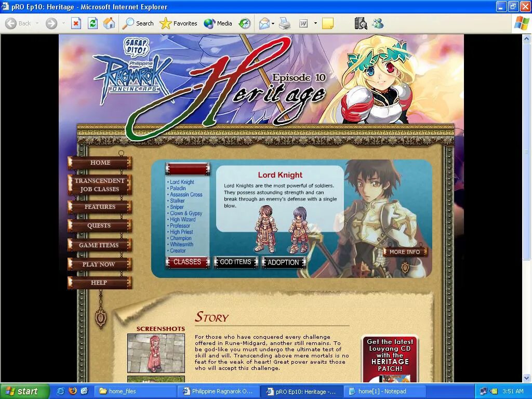Open Mail options dropdown arrow
532x399 pixels.
click(x=273, y=23)
